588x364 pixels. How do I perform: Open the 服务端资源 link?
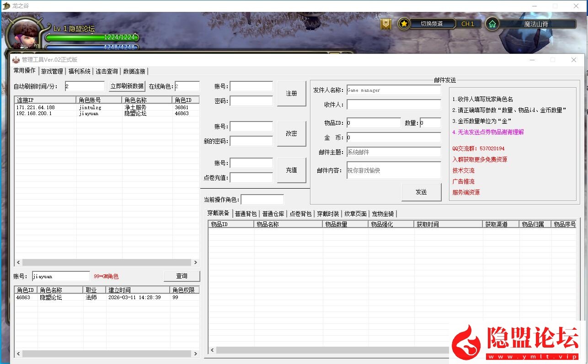coord(466,192)
